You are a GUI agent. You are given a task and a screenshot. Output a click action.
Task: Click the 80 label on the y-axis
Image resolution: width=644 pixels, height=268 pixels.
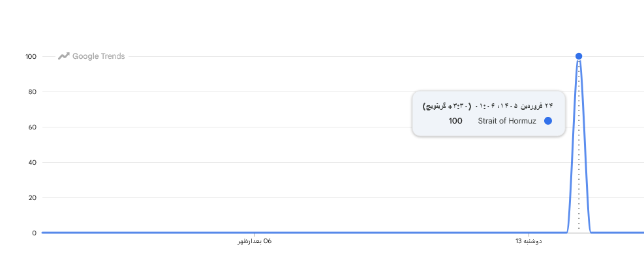point(33,92)
